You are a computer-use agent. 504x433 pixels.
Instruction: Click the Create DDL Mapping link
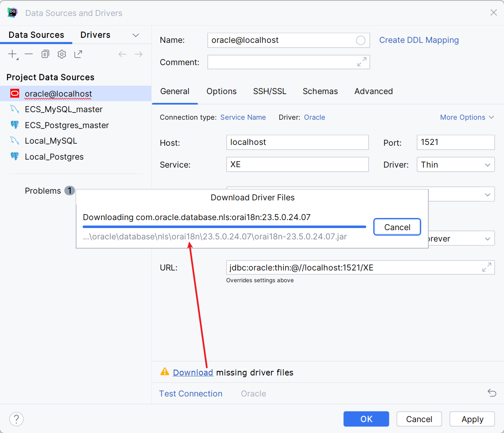coord(419,40)
